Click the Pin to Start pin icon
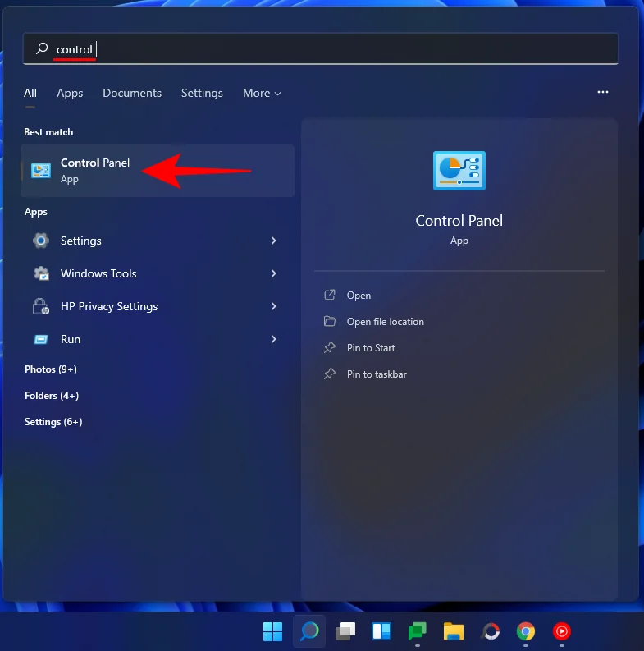Screen dimensions: 644x651 coord(330,347)
